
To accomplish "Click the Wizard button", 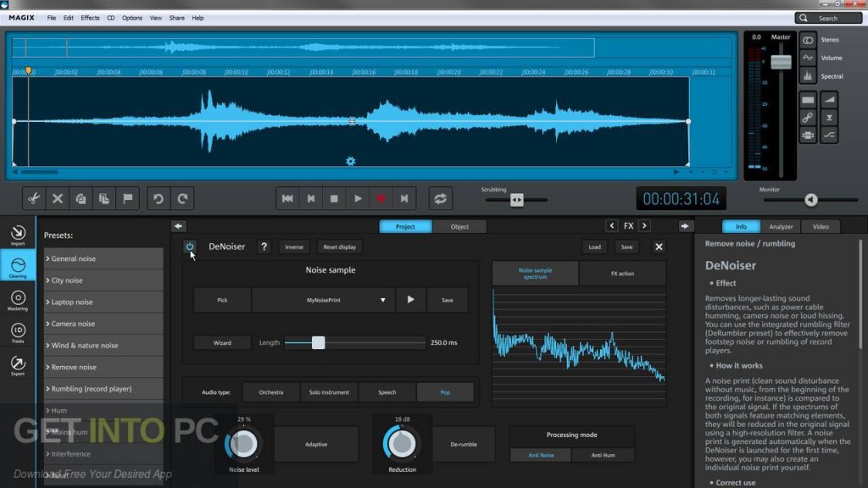I will click(222, 342).
